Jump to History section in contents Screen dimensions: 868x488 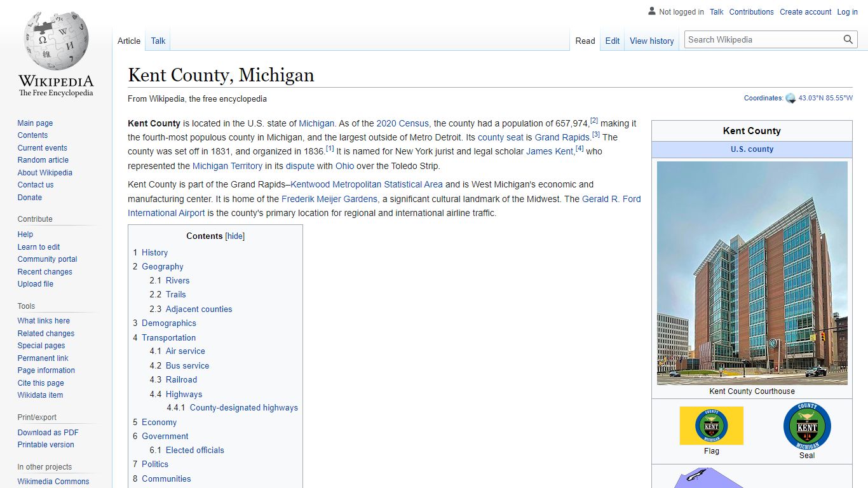154,252
